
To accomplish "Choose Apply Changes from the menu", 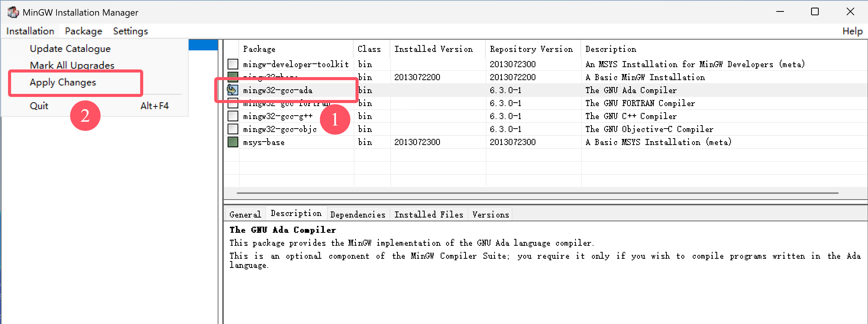I will 63,82.
